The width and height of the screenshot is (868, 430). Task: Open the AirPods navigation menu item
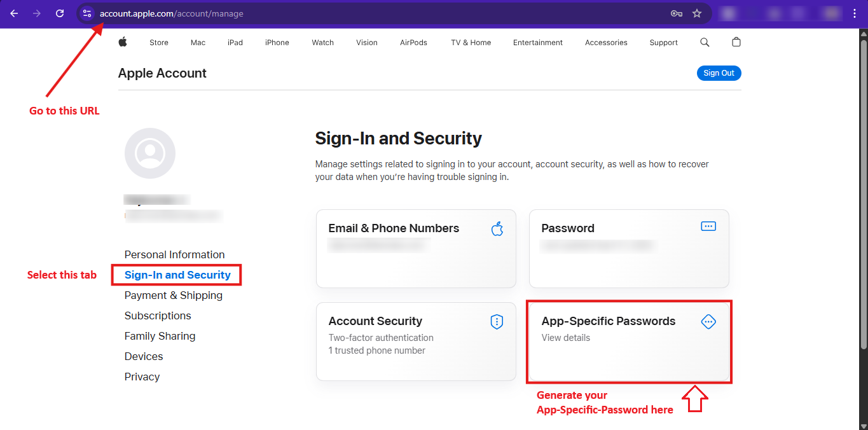(413, 43)
